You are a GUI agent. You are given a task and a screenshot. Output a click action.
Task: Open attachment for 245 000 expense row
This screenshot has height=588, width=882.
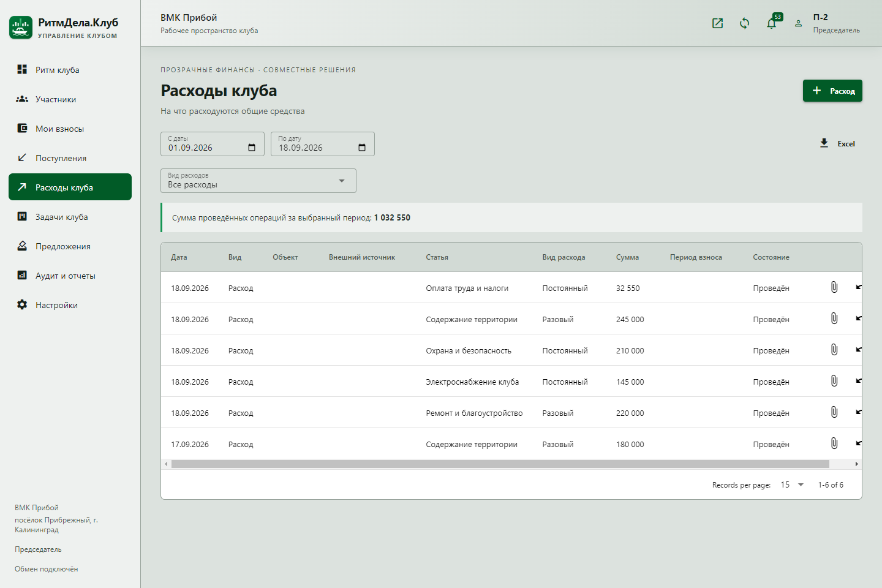[834, 318]
